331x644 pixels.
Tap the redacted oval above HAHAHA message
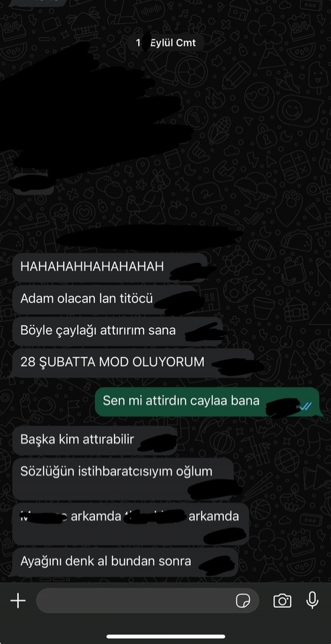149,239
